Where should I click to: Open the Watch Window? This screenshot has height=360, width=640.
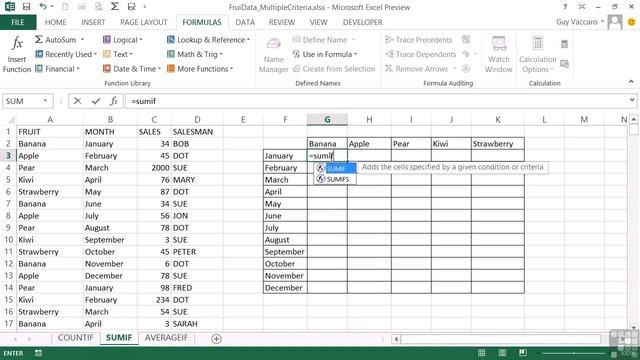tap(498, 55)
